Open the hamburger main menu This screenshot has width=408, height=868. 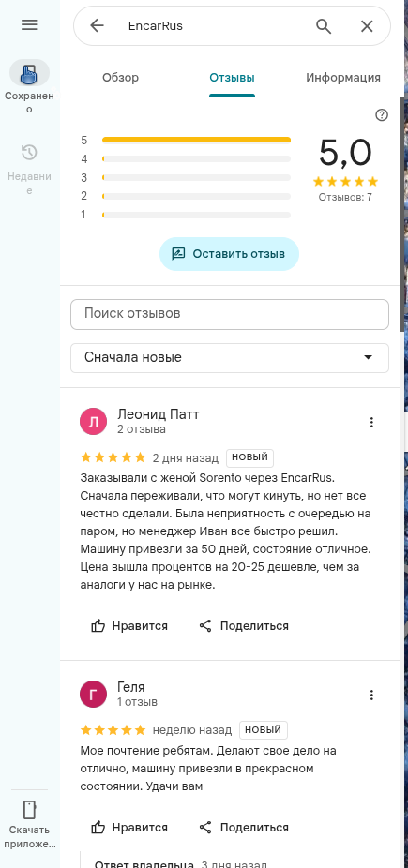[x=29, y=25]
